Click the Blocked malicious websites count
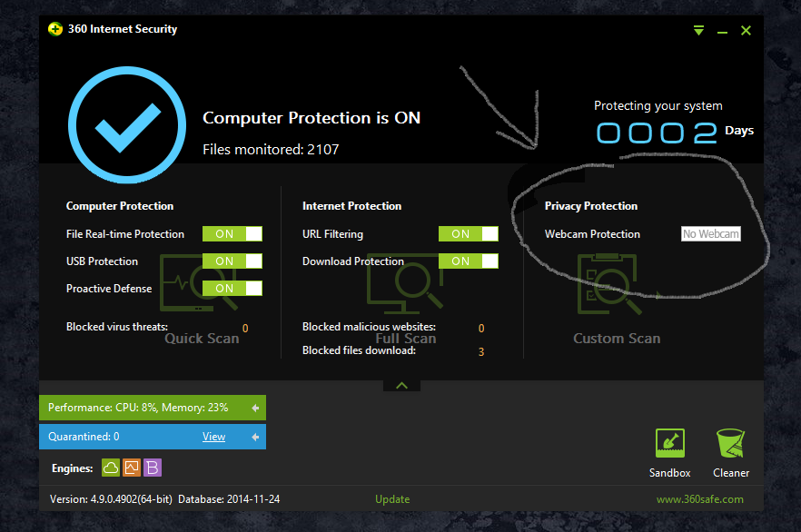The width and height of the screenshot is (801, 532). coord(481,329)
